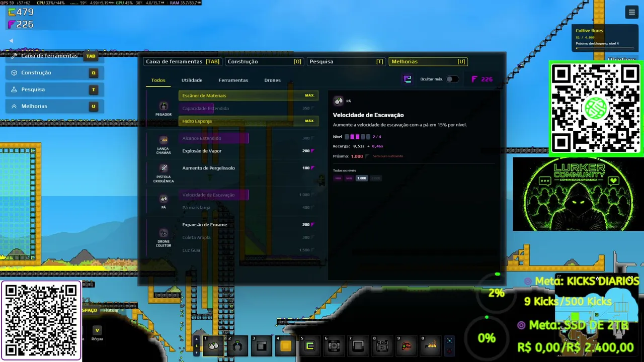The height and width of the screenshot is (362, 644).
Task: Select hotbar slot 4 yellow block
Action: click(286, 346)
